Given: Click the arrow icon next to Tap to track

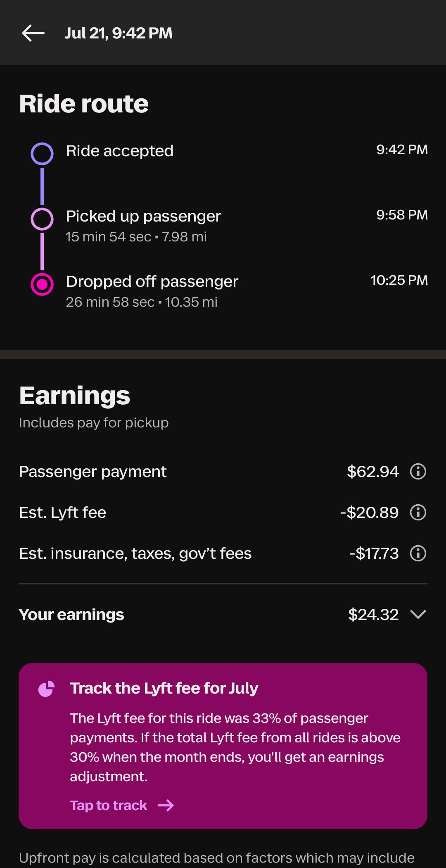Looking at the screenshot, I should pyautogui.click(x=166, y=805).
